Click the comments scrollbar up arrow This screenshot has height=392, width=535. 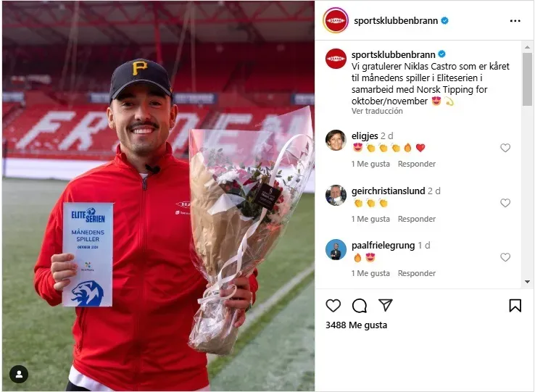click(x=527, y=47)
